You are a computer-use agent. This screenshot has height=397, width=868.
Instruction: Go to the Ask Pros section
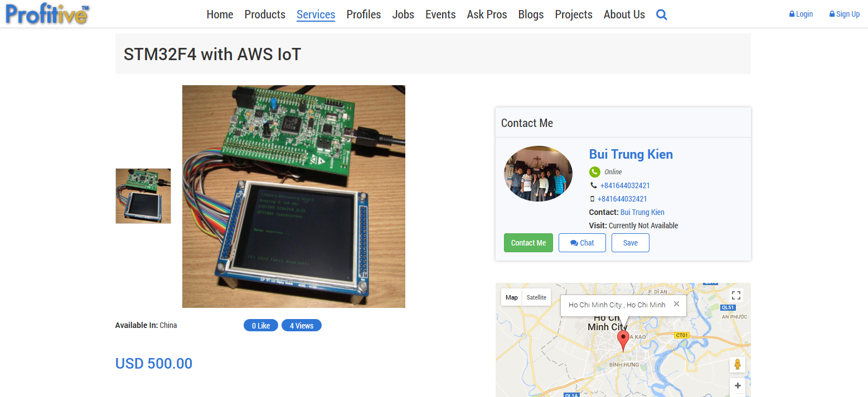(487, 14)
